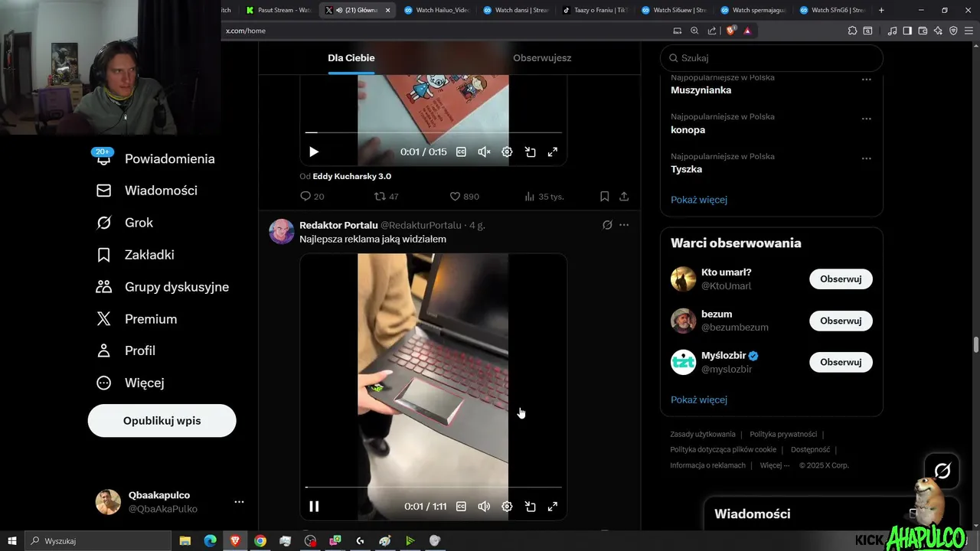
Task: Open laptop video settings gear
Action: click(x=507, y=507)
